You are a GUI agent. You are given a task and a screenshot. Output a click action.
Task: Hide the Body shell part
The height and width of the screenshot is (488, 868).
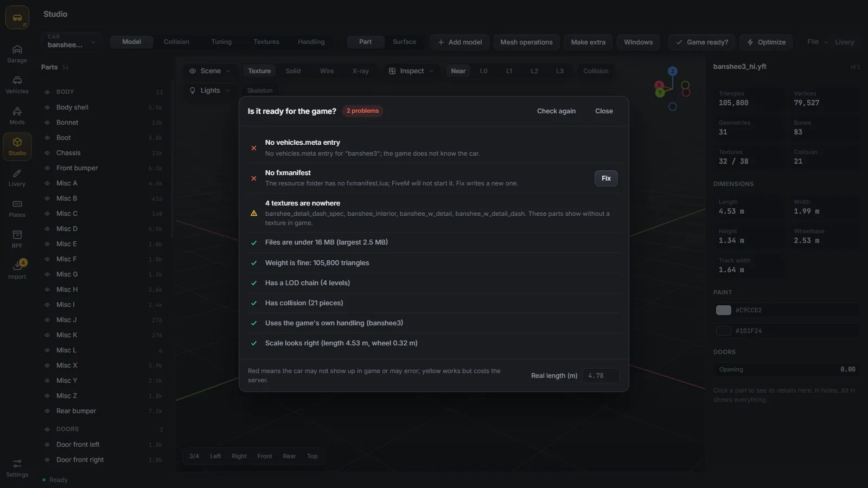pos(47,107)
